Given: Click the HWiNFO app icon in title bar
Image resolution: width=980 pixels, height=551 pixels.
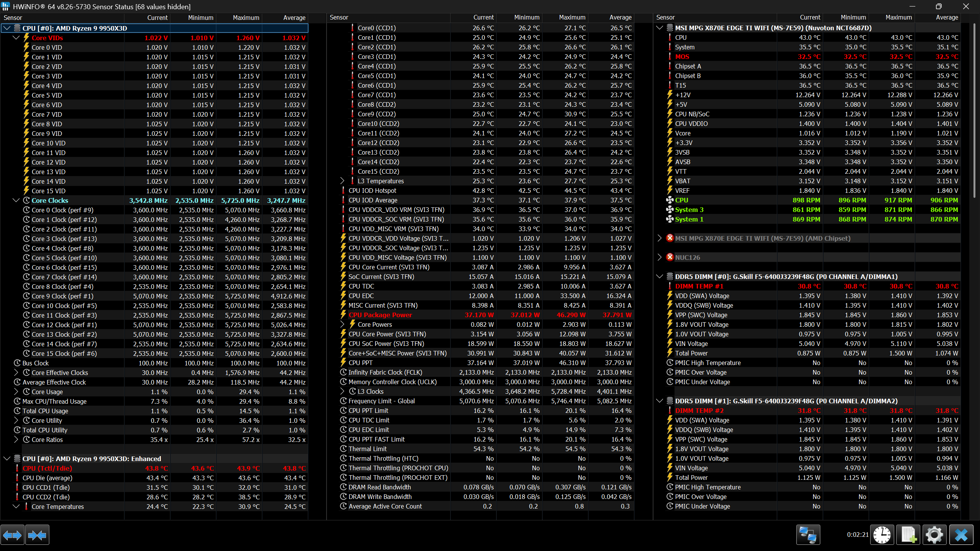Looking at the screenshot, I should pyautogui.click(x=5, y=6).
